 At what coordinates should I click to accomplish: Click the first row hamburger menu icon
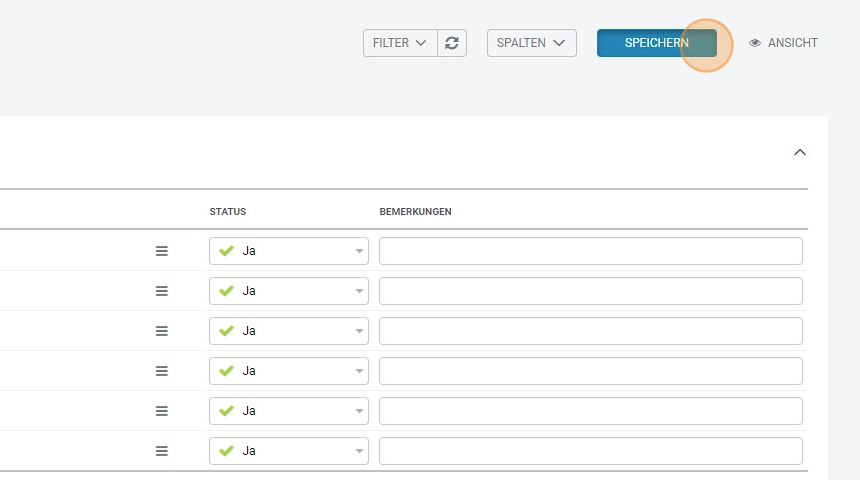coord(162,251)
